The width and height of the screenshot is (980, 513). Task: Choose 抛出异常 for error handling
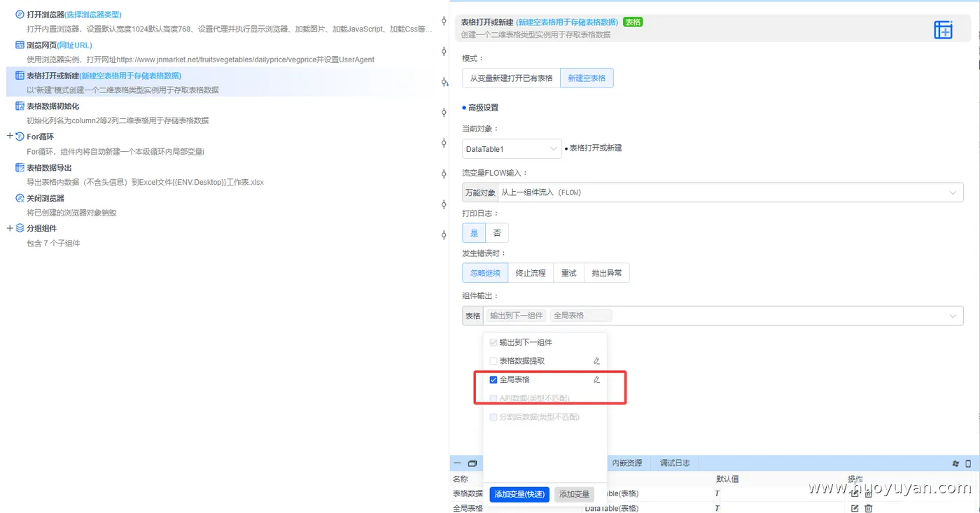coord(607,273)
